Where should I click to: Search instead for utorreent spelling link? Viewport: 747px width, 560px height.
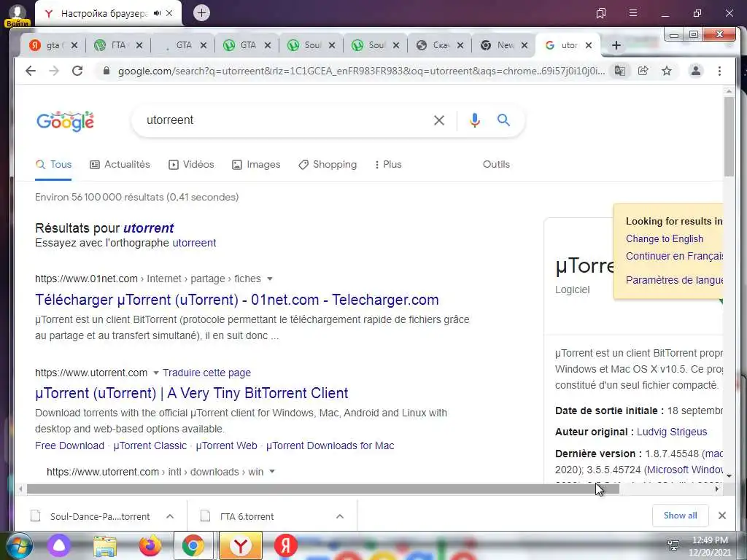(194, 243)
